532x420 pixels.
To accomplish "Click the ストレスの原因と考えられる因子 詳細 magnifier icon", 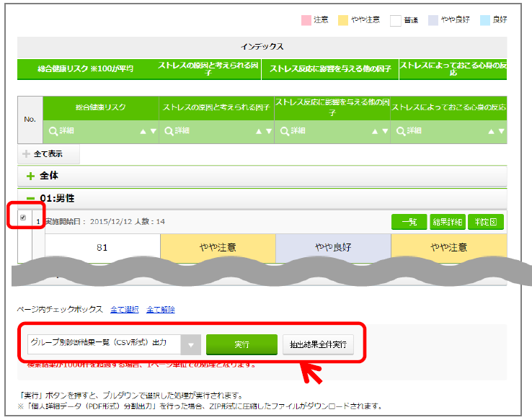I will [x=169, y=131].
